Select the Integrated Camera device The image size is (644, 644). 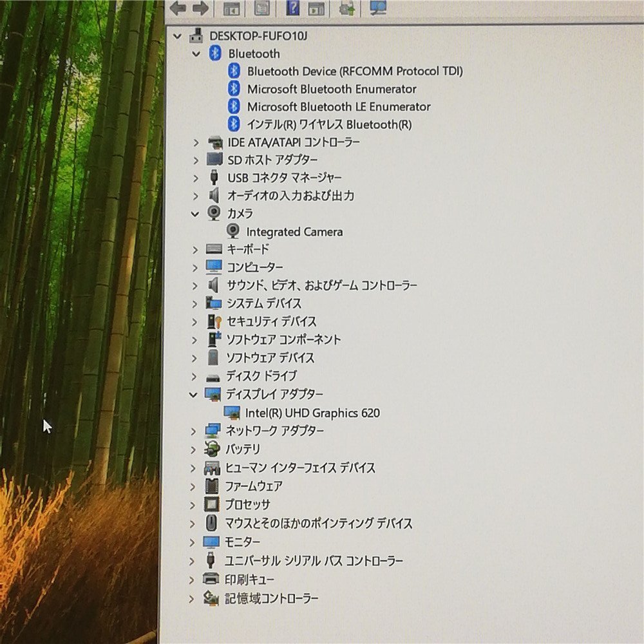click(x=295, y=232)
